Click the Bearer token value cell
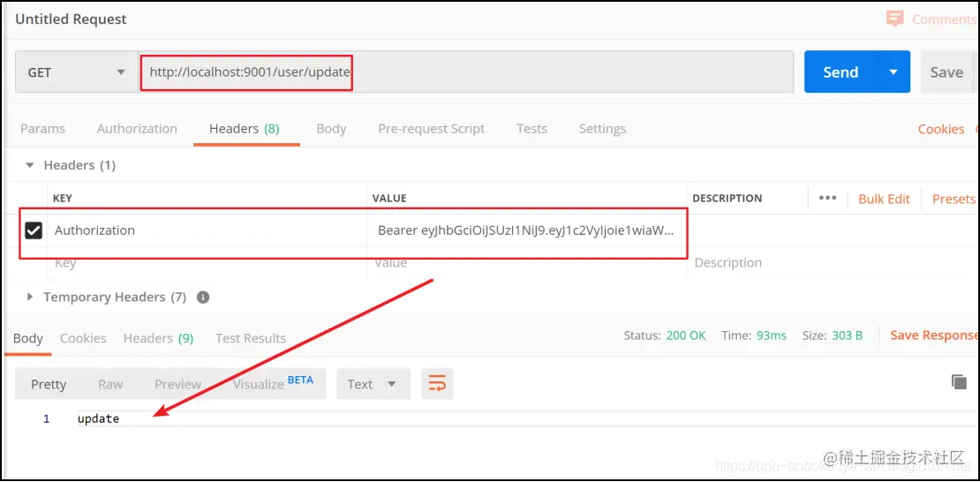Image resolution: width=980 pixels, height=482 pixels. [526, 230]
